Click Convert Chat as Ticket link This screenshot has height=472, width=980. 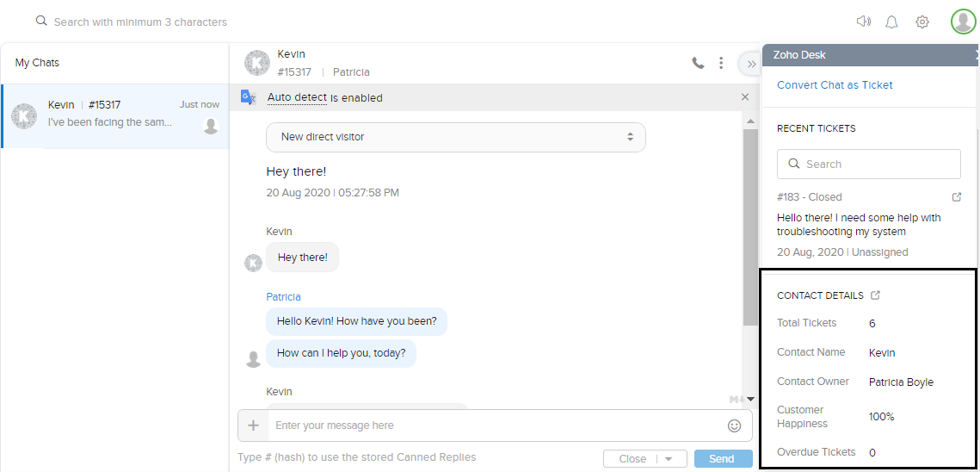coord(835,85)
